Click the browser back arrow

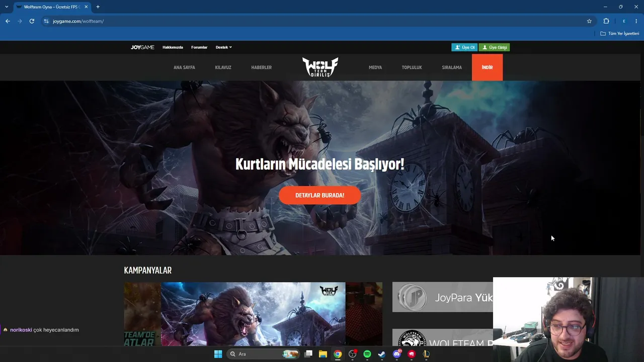8,21
